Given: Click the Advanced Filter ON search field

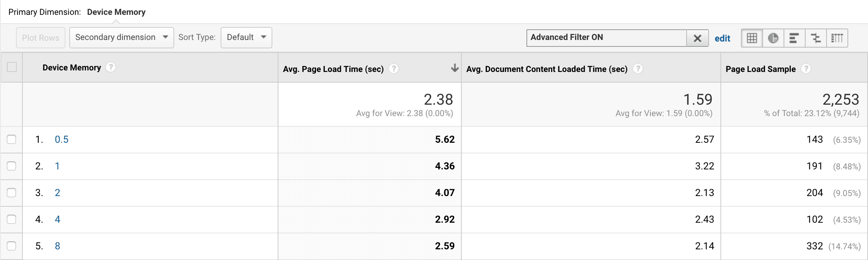Looking at the screenshot, I should click(606, 38).
